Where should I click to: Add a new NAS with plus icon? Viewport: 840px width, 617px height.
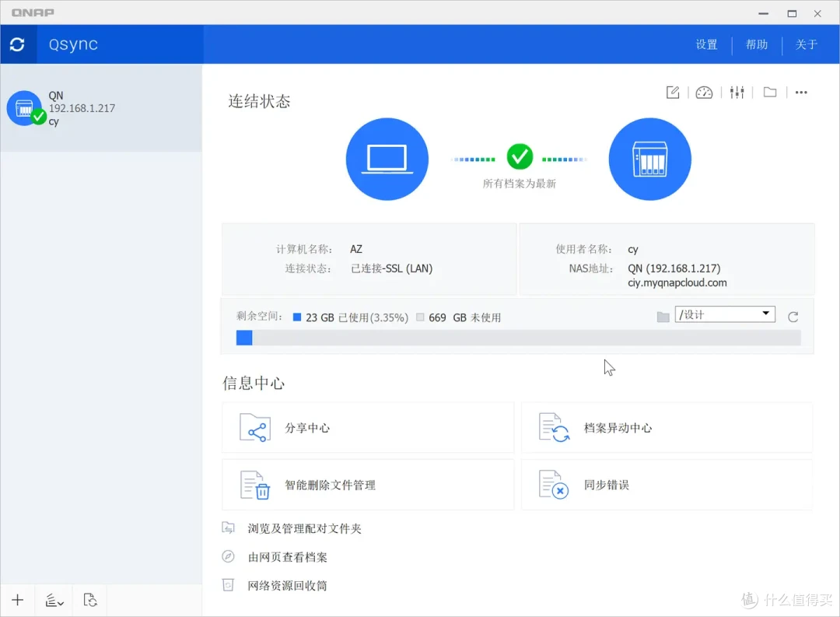(x=18, y=600)
